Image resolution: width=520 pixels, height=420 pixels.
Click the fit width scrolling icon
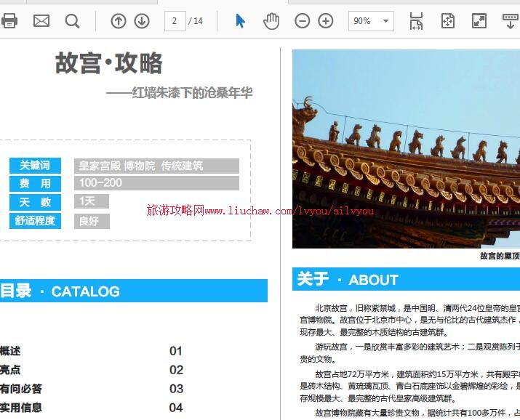pyautogui.click(x=416, y=21)
